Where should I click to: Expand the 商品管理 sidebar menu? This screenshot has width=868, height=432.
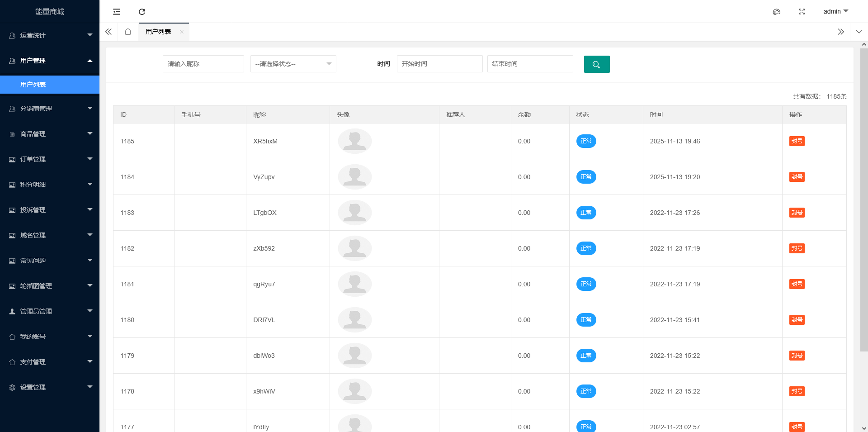point(50,134)
